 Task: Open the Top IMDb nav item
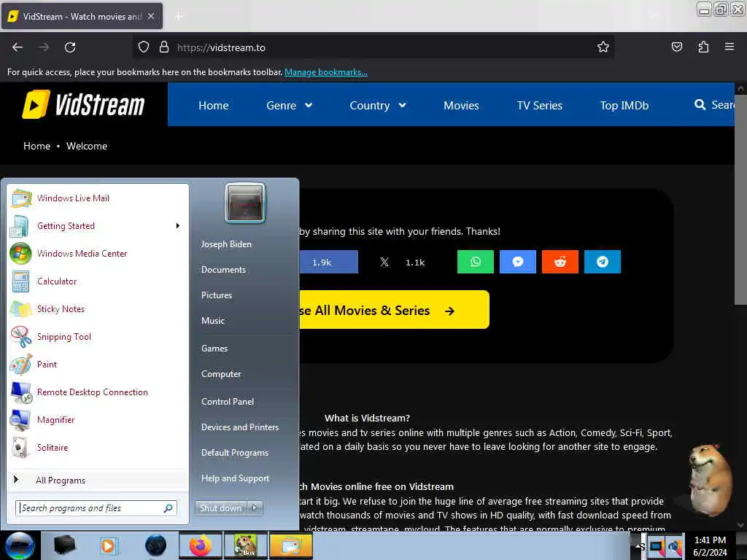624,105
